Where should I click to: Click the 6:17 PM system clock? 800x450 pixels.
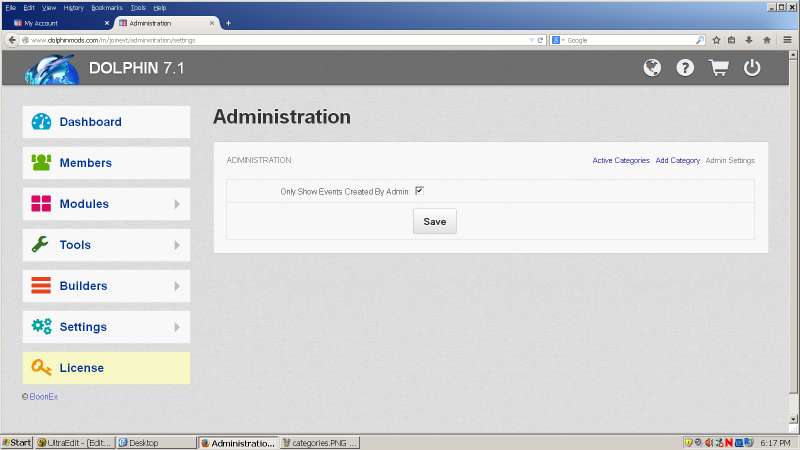(x=775, y=442)
